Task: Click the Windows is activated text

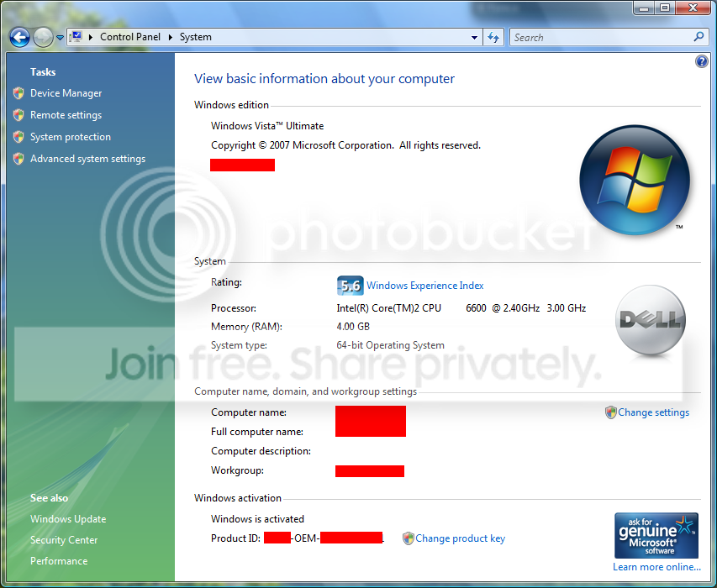Action: [257, 519]
